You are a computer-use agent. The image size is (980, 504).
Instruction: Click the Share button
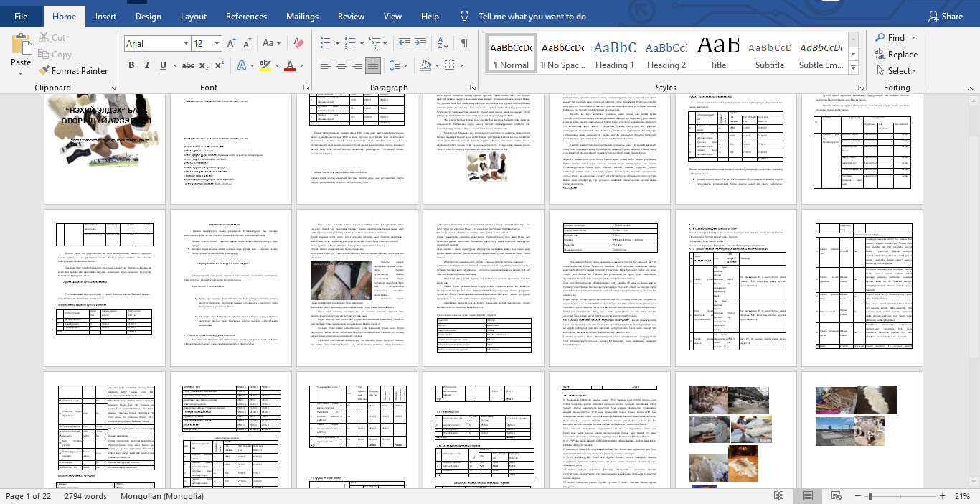coord(945,16)
